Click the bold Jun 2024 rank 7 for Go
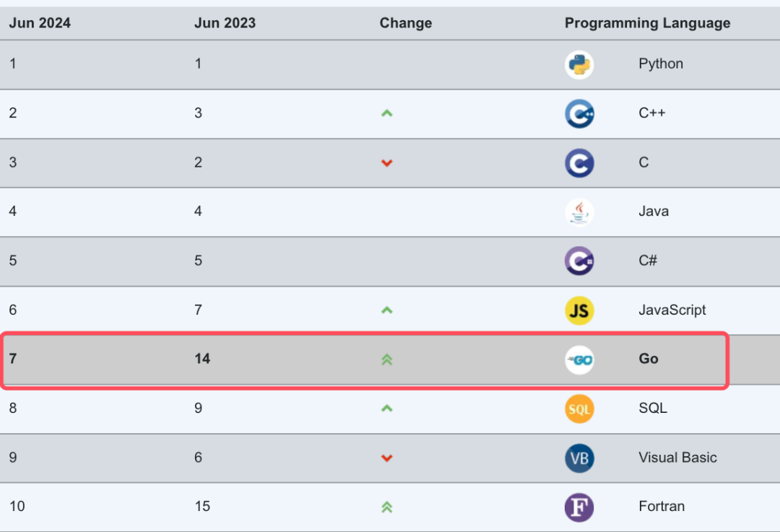Image resolution: width=780 pixels, height=532 pixels. [x=13, y=359]
